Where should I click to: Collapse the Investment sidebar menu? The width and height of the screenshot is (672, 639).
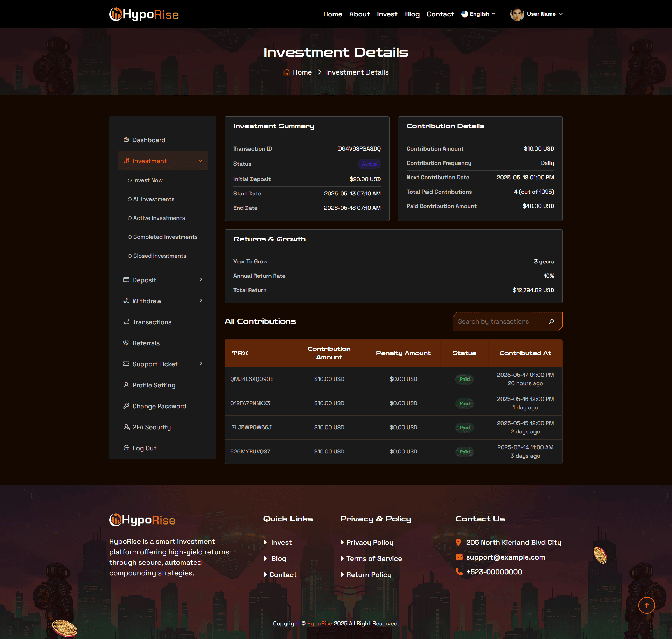[x=163, y=161]
